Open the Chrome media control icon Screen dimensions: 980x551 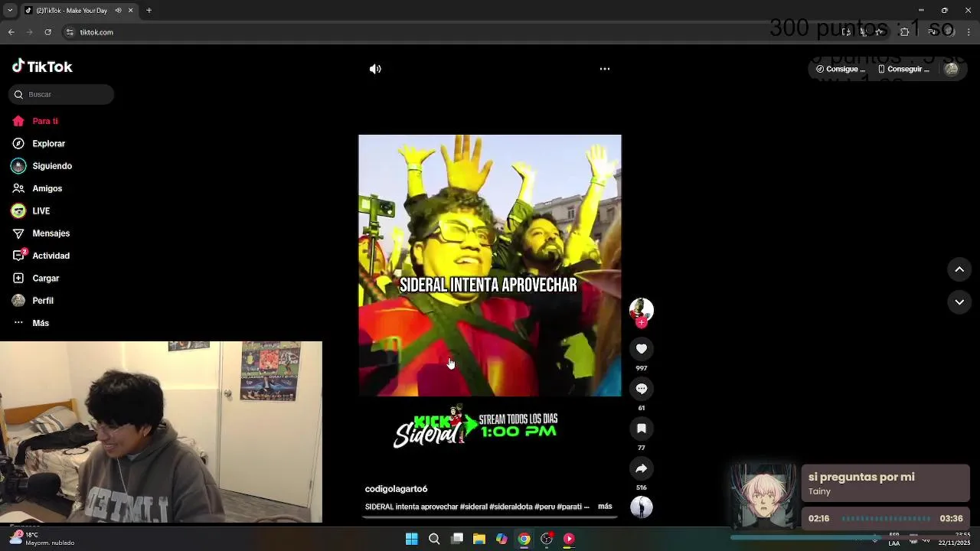tap(932, 32)
